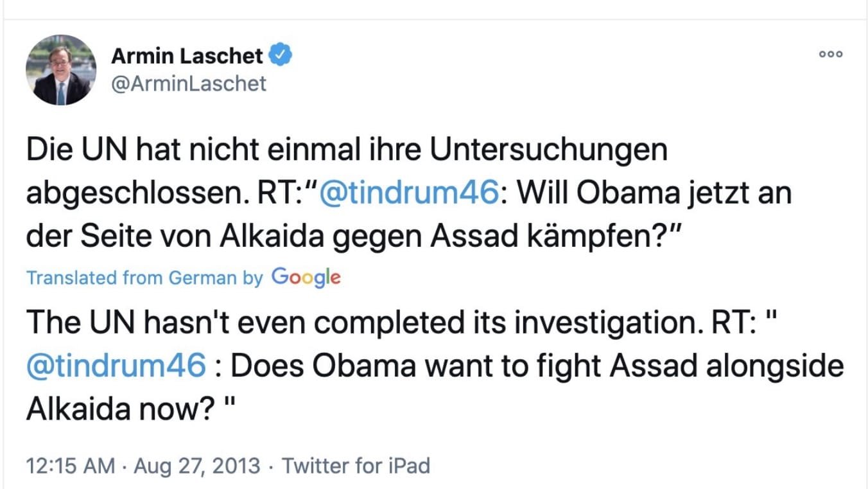Click the Google logo under the tweet

[x=306, y=277]
